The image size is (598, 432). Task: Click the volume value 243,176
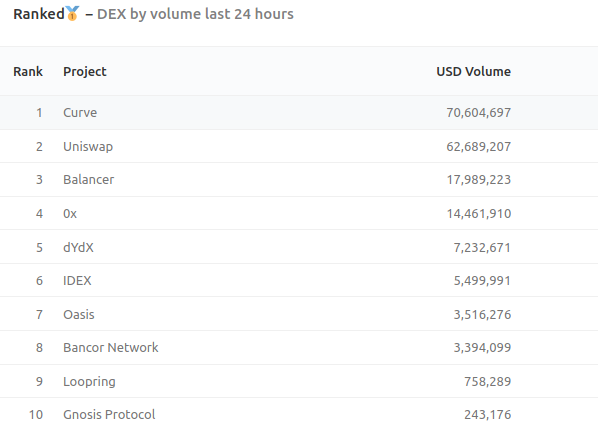point(487,415)
